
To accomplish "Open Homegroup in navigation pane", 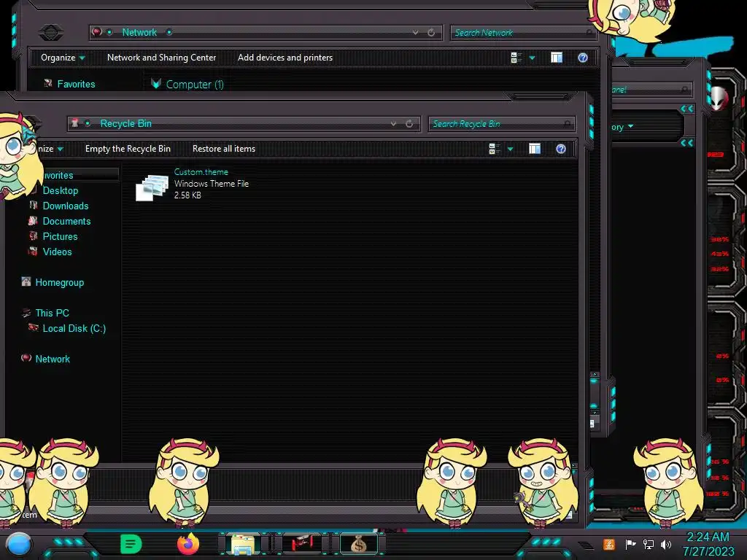I will point(60,282).
